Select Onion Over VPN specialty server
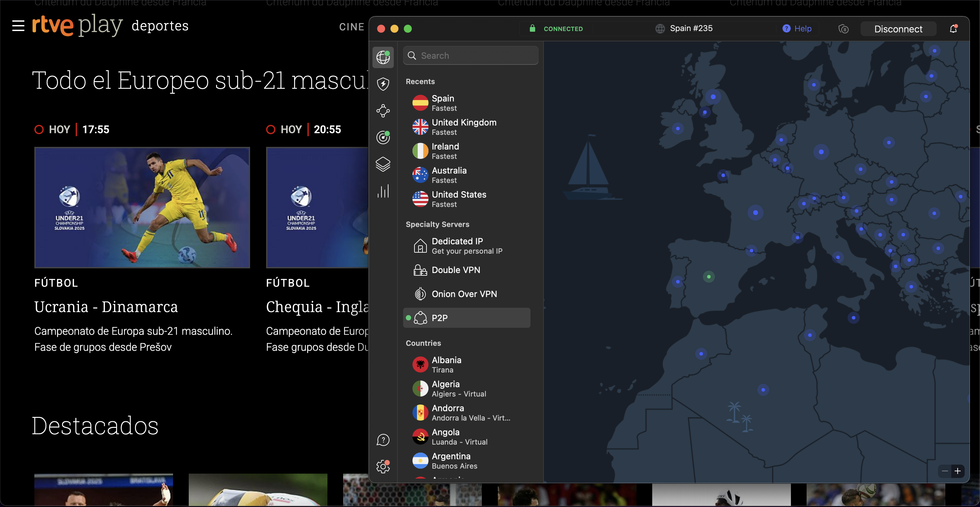The width and height of the screenshot is (980, 507). pyautogui.click(x=467, y=294)
